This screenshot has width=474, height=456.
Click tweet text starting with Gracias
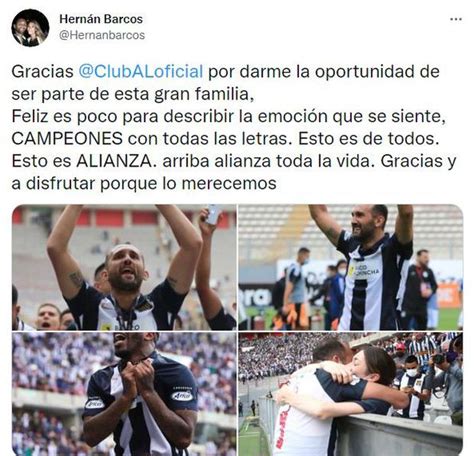(x=234, y=127)
